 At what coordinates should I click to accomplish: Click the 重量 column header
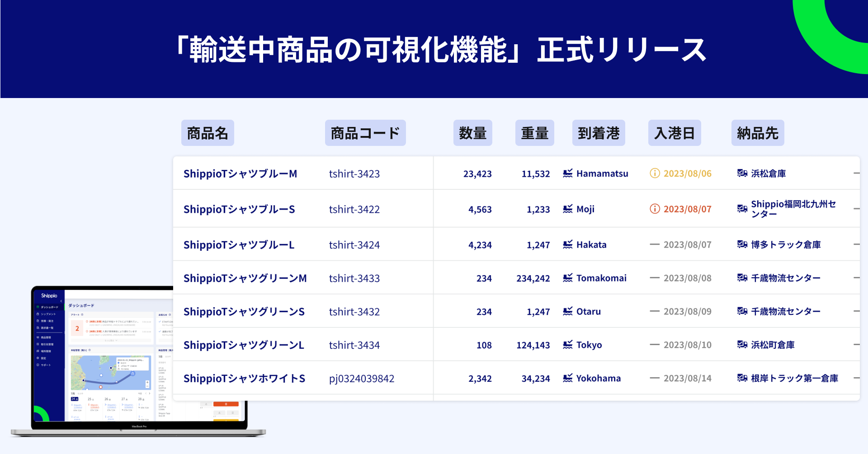(x=535, y=133)
